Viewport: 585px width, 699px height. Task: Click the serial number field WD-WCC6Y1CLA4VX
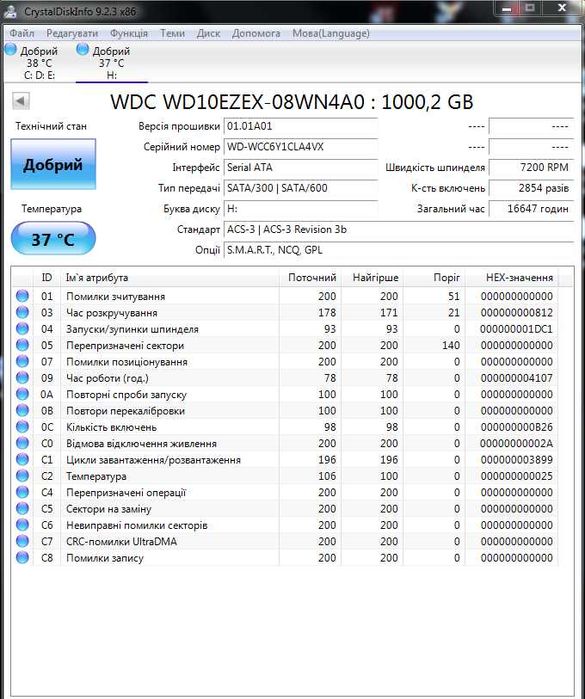pyautogui.click(x=301, y=147)
